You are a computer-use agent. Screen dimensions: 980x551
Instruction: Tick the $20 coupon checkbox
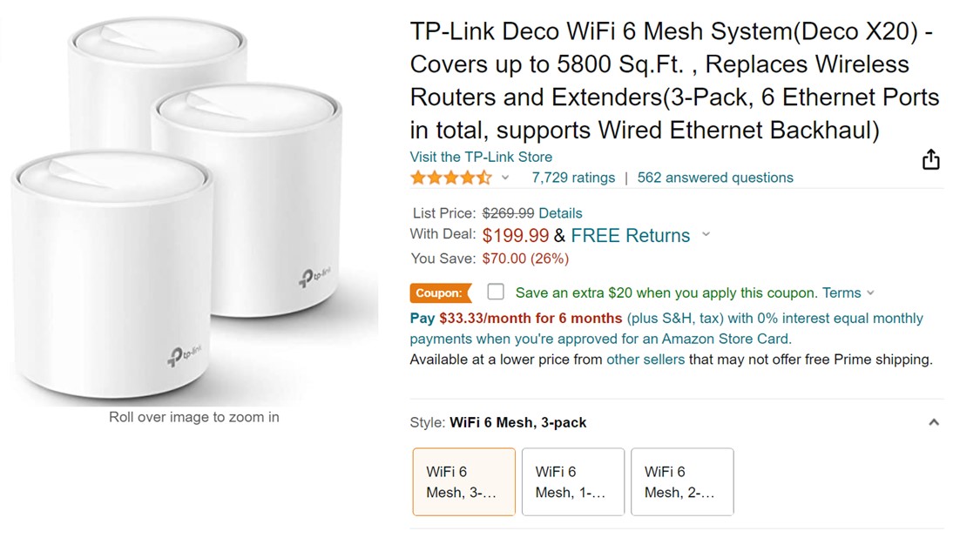[496, 292]
